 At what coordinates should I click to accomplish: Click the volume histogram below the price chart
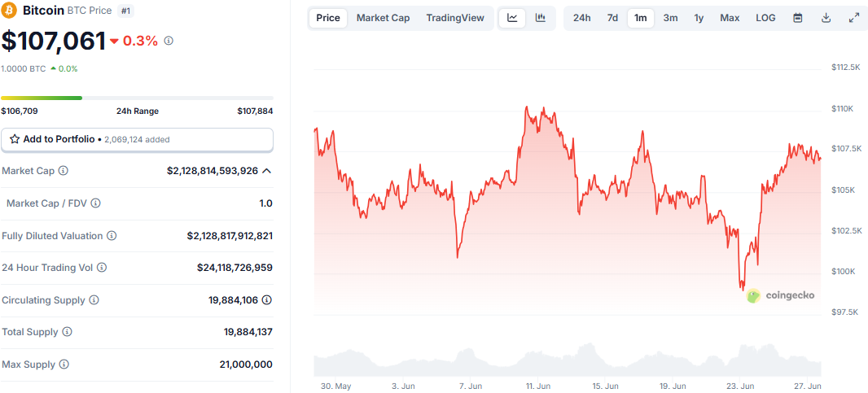[568, 361]
